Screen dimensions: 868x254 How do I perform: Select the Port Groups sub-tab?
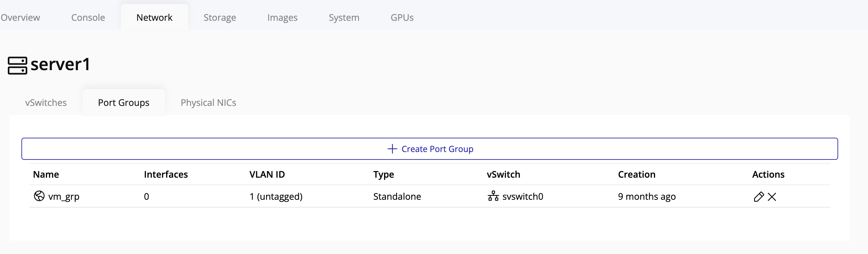click(124, 102)
